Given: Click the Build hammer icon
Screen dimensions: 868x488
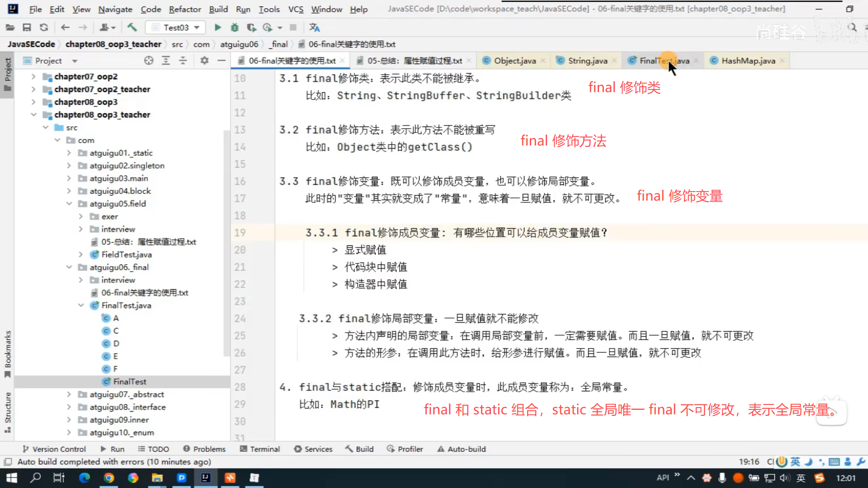Looking at the screenshot, I should [132, 28].
